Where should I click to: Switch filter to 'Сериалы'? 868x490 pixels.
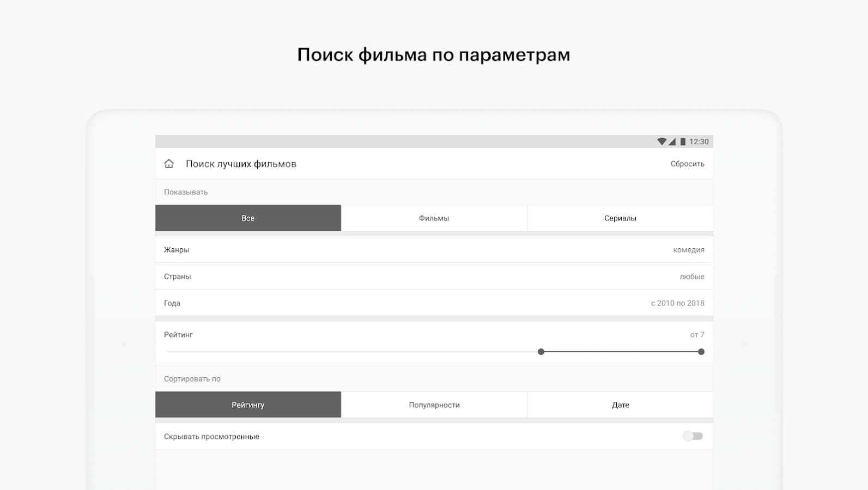click(620, 218)
